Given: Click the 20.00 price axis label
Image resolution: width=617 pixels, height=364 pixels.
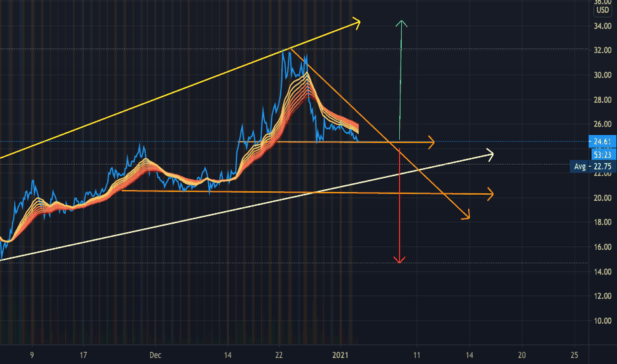Looking at the screenshot, I should point(602,198).
